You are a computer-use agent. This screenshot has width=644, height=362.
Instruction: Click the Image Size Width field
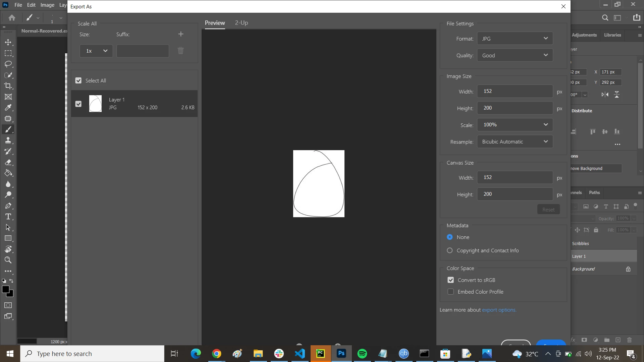point(515,91)
